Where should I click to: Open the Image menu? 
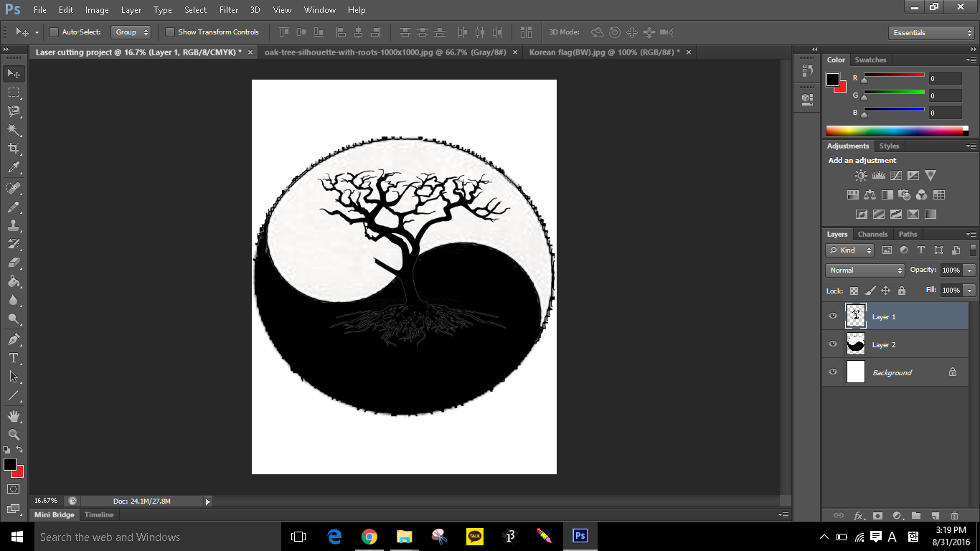(97, 10)
